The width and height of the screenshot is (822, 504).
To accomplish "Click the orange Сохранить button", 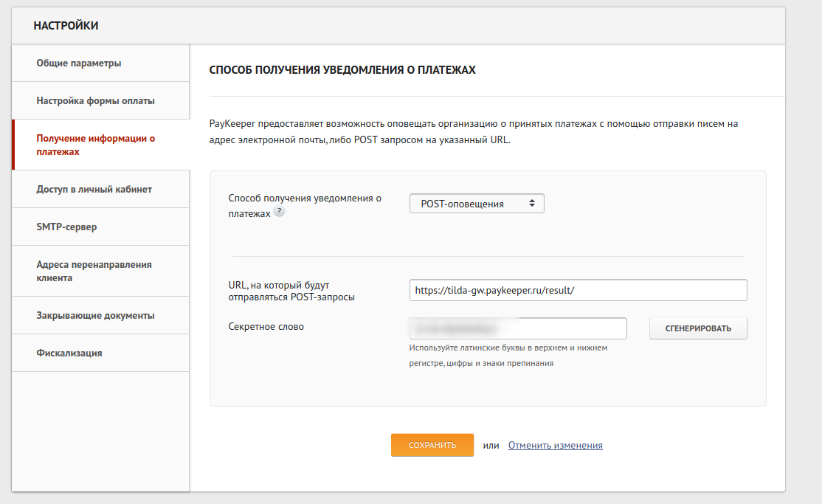I will 432,446.
